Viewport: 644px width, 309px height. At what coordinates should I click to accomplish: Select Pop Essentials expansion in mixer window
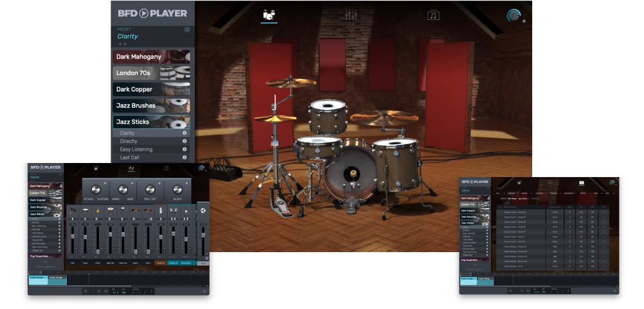pos(45,256)
